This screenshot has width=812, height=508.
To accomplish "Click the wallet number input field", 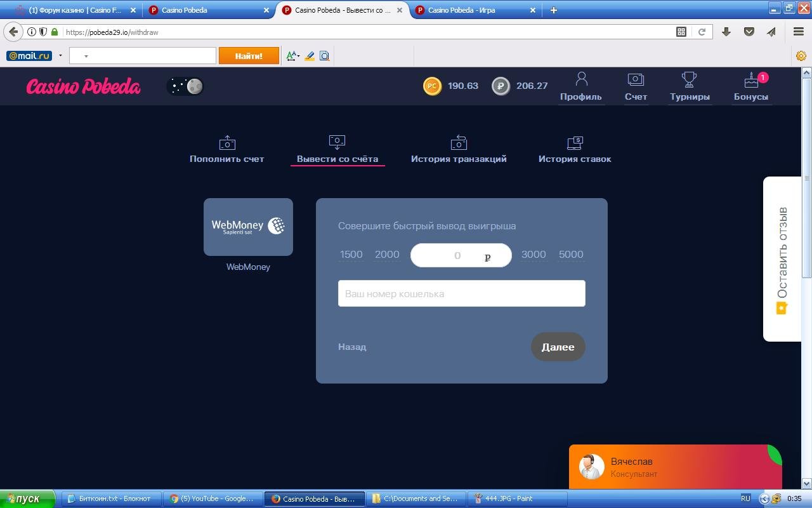I will (461, 293).
